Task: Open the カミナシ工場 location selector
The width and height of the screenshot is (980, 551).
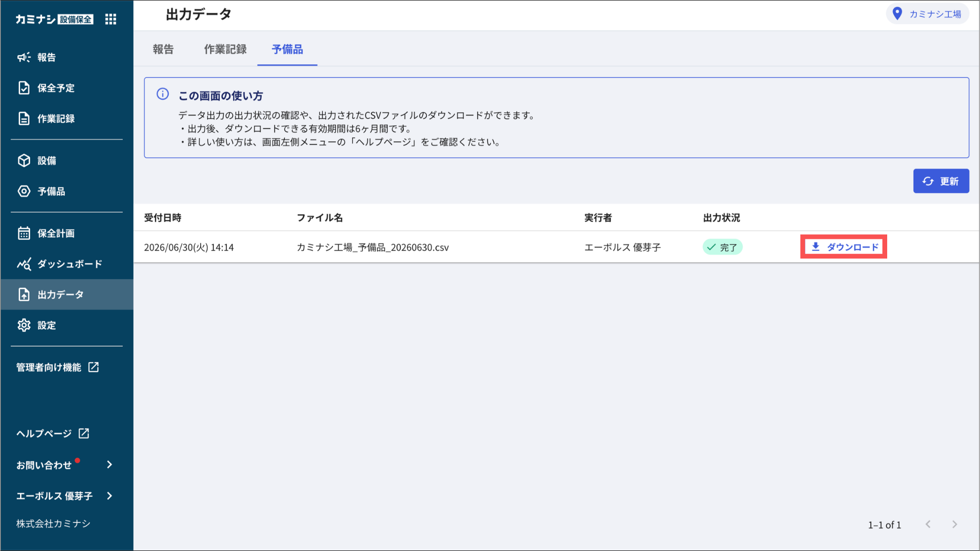Action: 927,14
